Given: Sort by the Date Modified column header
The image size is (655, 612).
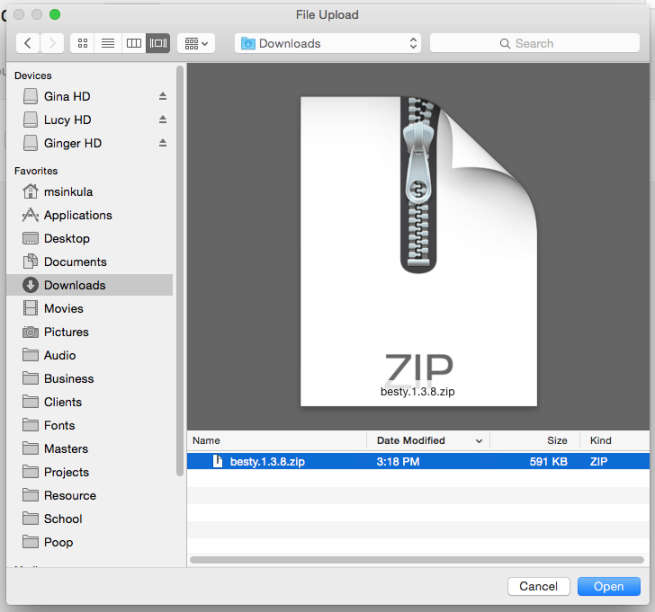Looking at the screenshot, I should point(428,440).
